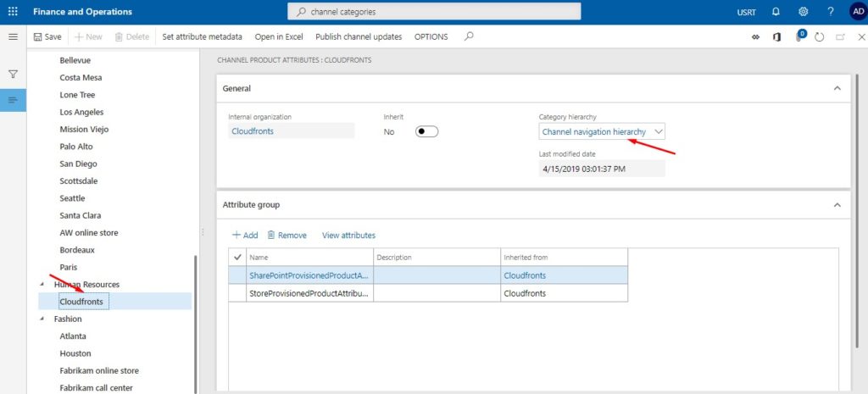
Task: Remove the selected attribute group
Action: click(287, 236)
